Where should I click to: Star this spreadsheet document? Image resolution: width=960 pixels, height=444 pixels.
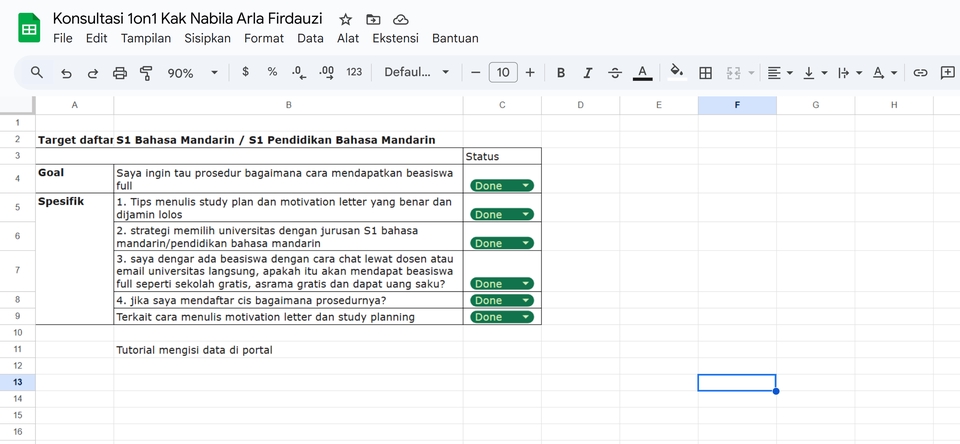coord(345,19)
